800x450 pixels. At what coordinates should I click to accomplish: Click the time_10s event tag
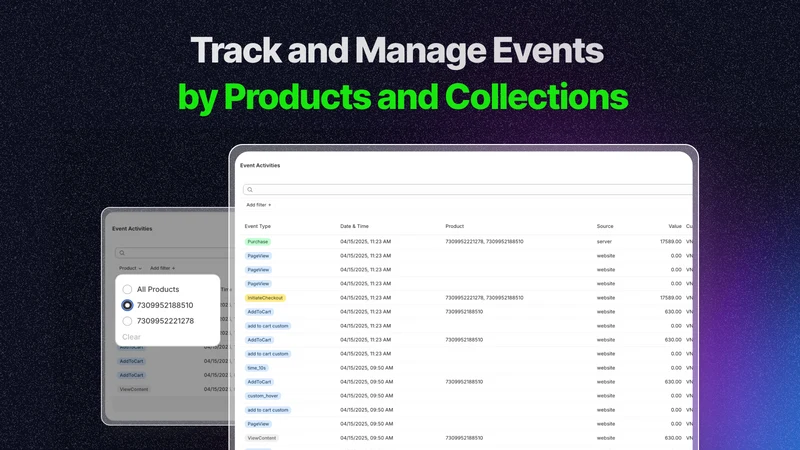[x=256, y=368]
